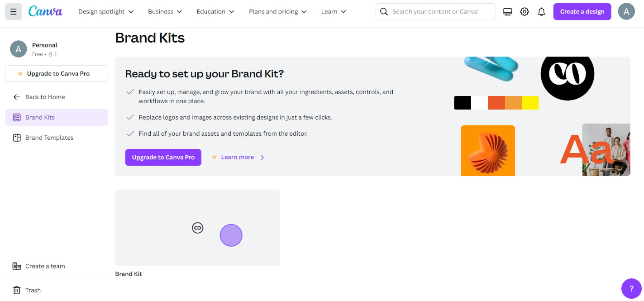Open the hamburger main menu
The height and width of the screenshot is (301, 644).
point(13,12)
